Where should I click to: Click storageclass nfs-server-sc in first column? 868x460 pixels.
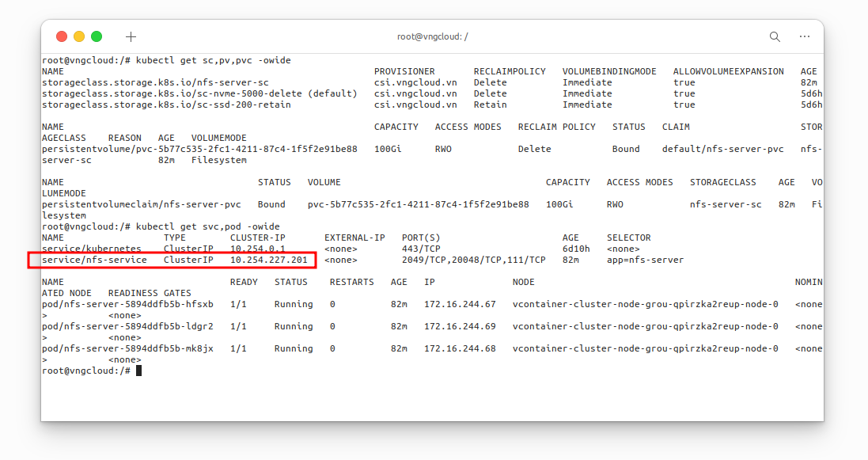(155, 82)
